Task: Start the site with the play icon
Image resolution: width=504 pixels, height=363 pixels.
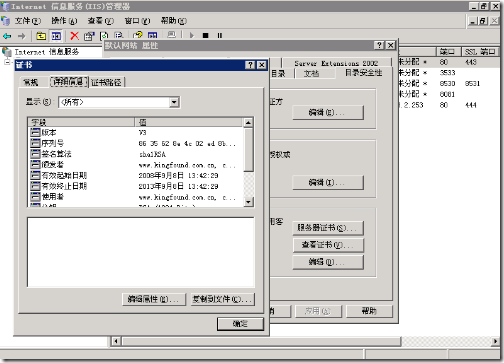Action: click(192, 35)
